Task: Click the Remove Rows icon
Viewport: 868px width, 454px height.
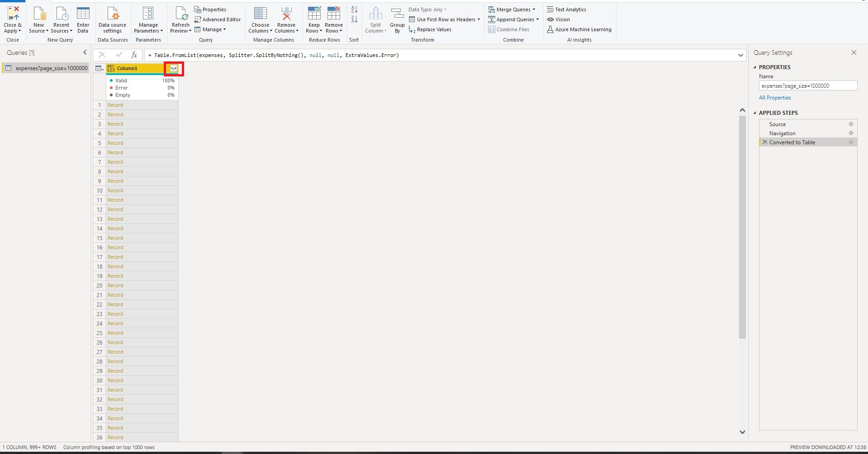Action: pyautogui.click(x=334, y=13)
